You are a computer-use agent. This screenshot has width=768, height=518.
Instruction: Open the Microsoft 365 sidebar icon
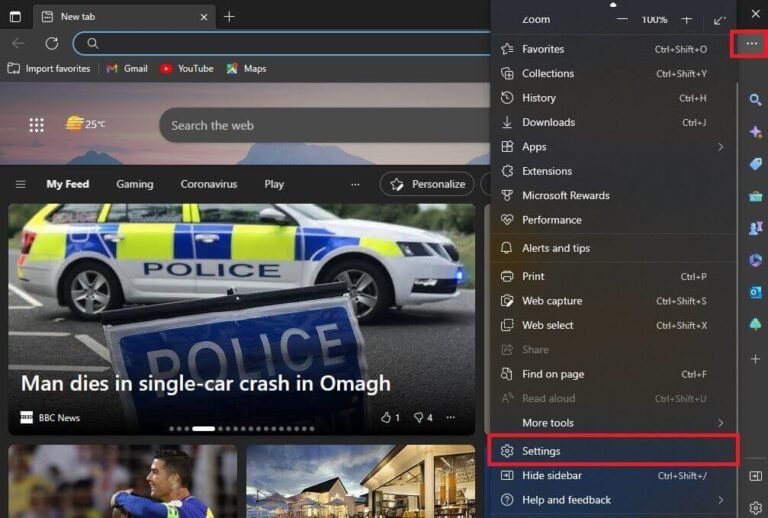click(x=755, y=260)
